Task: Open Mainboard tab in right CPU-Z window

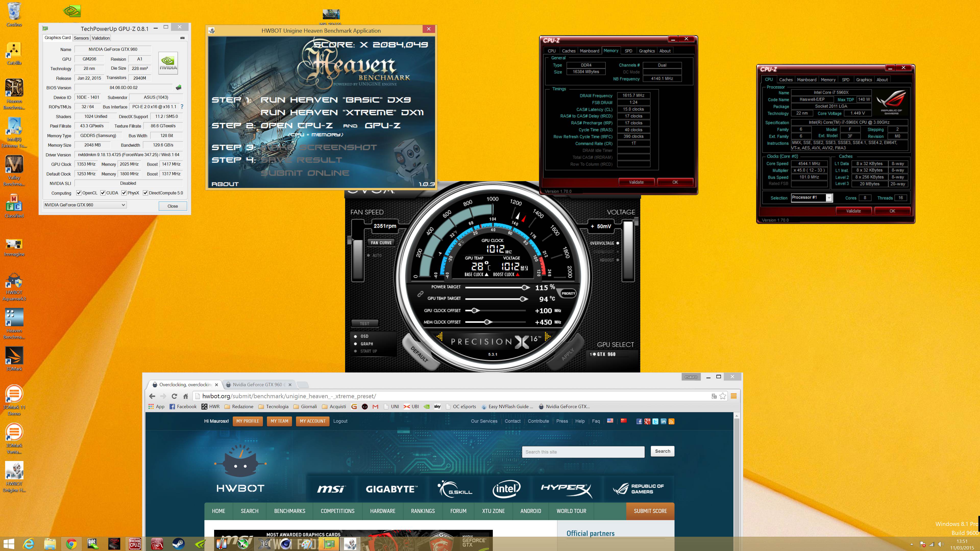Action: [806, 80]
